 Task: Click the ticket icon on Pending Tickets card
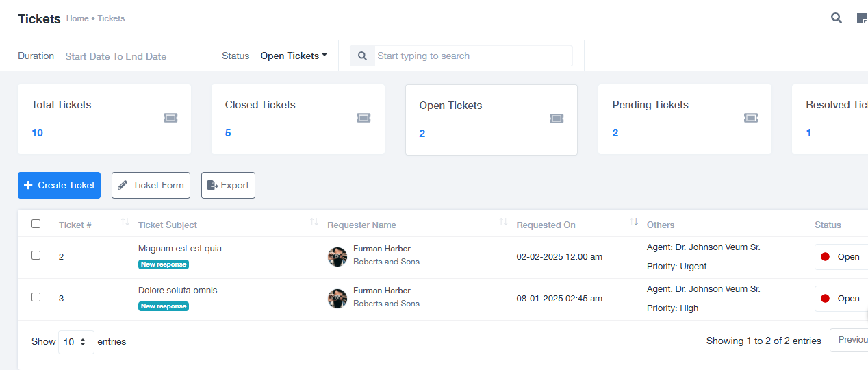pyautogui.click(x=751, y=118)
